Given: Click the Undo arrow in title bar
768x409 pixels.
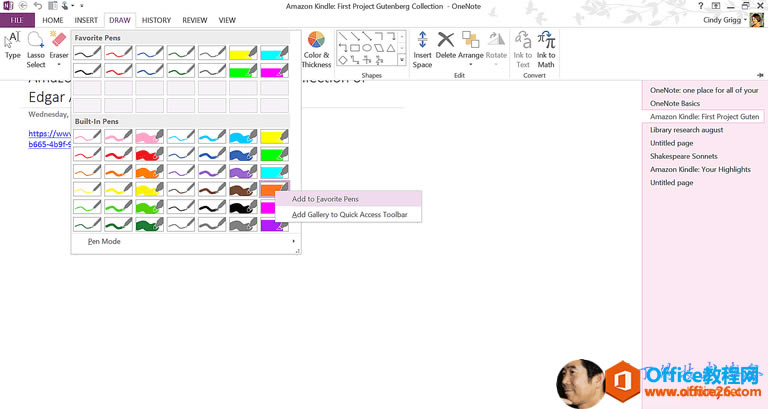Looking at the screenshot, I should pos(38,6).
